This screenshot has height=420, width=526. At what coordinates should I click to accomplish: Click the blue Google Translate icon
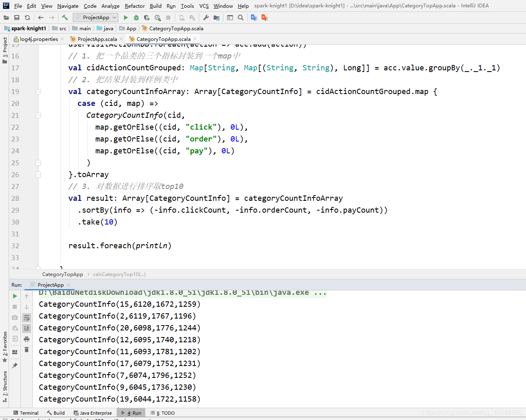(254, 18)
